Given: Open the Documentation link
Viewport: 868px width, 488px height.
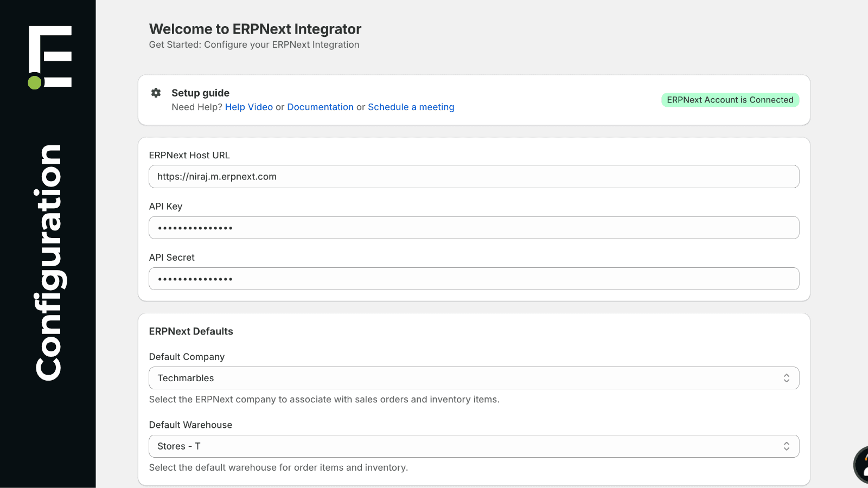Looking at the screenshot, I should 320,107.
